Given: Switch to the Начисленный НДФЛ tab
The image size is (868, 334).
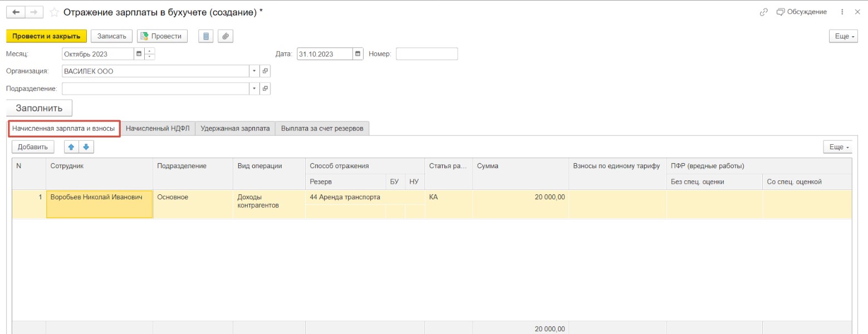Looking at the screenshot, I should [158, 129].
